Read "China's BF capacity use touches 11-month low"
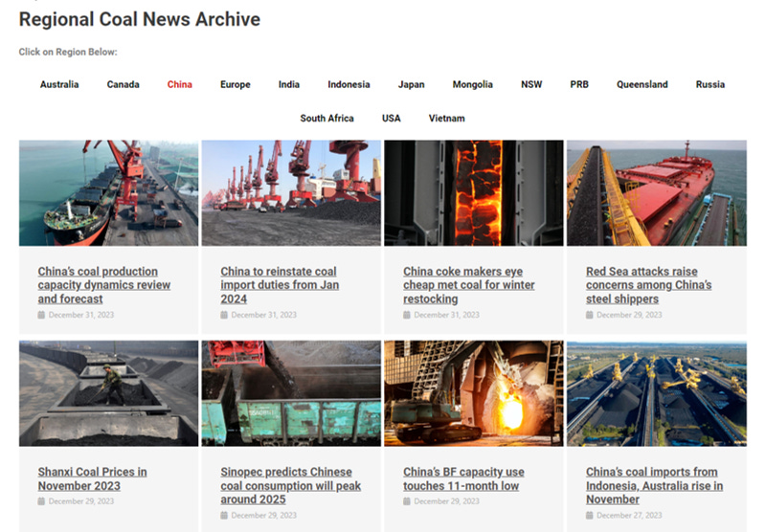 tap(463, 478)
